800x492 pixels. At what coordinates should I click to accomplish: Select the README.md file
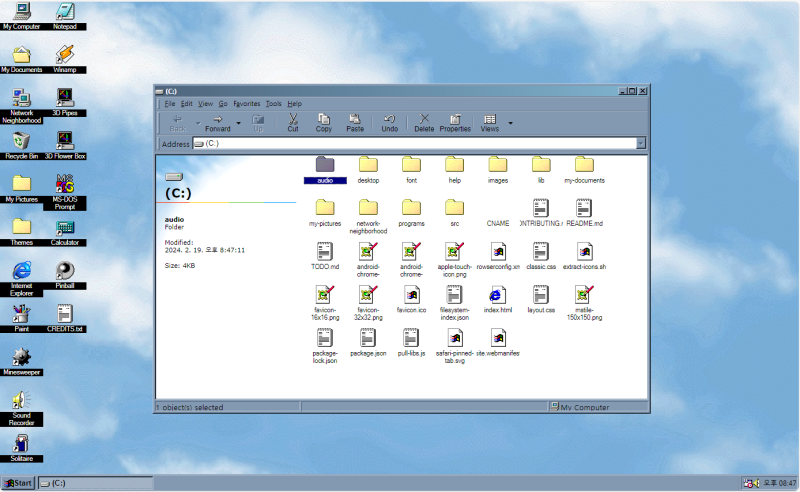(585, 213)
